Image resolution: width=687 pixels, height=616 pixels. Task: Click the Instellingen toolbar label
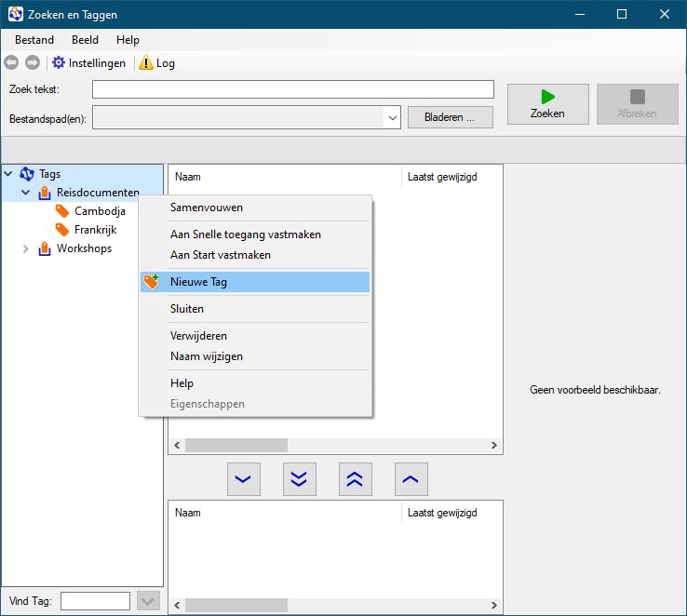[x=97, y=63]
